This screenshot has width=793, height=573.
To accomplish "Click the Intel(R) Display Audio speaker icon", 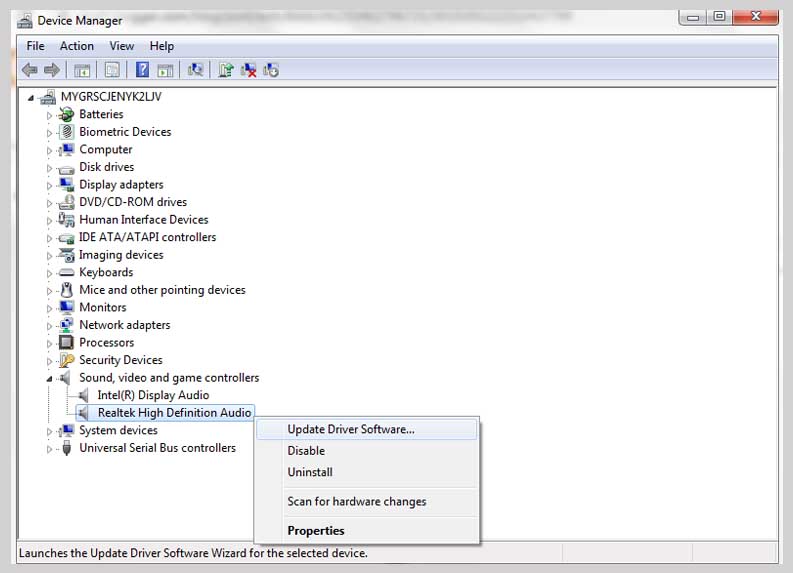I will pyautogui.click(x=83, y=395).
